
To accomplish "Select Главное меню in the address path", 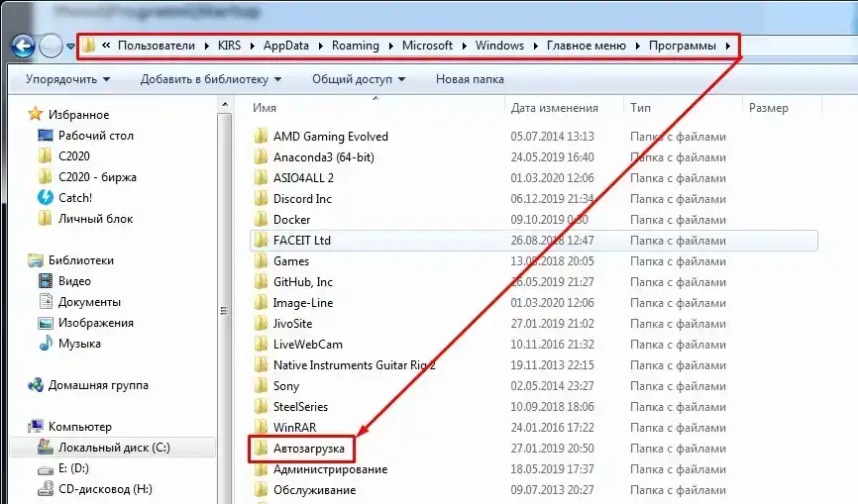I will pyautogui.click(x=587, y=46).
